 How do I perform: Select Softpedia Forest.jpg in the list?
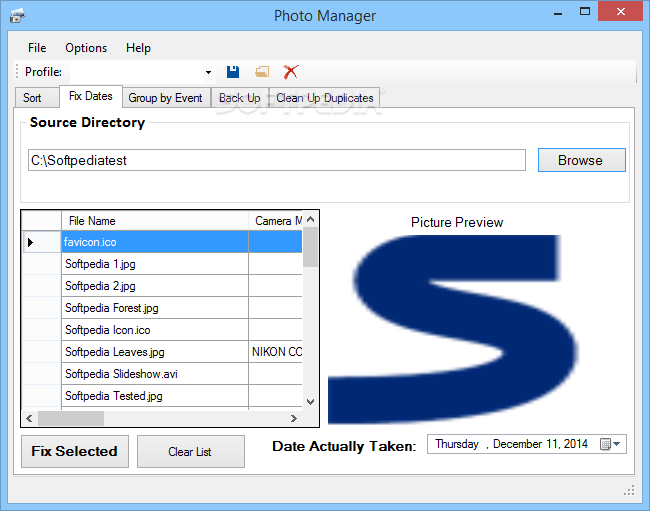click(155, 308)
